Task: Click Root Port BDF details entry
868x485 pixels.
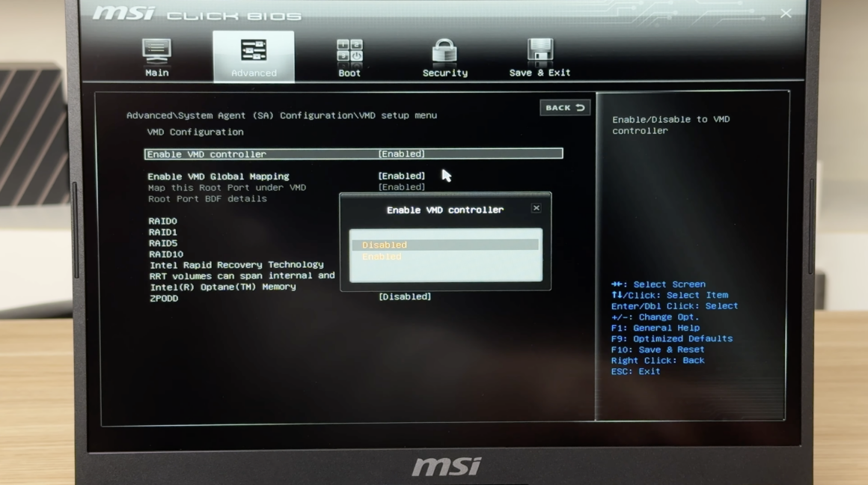Action: (207, 199)
